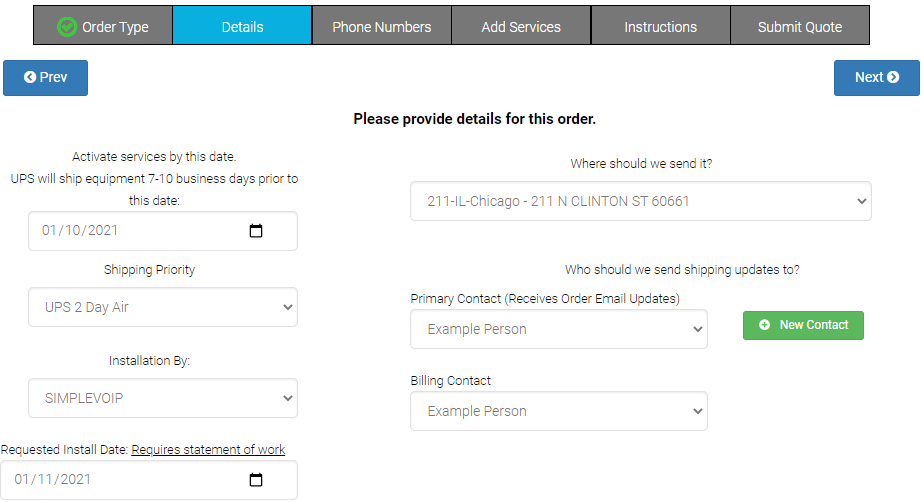Click the green checkmark icon on Order Type
Screen dimensions: 921x502
(x=67, y=26)
